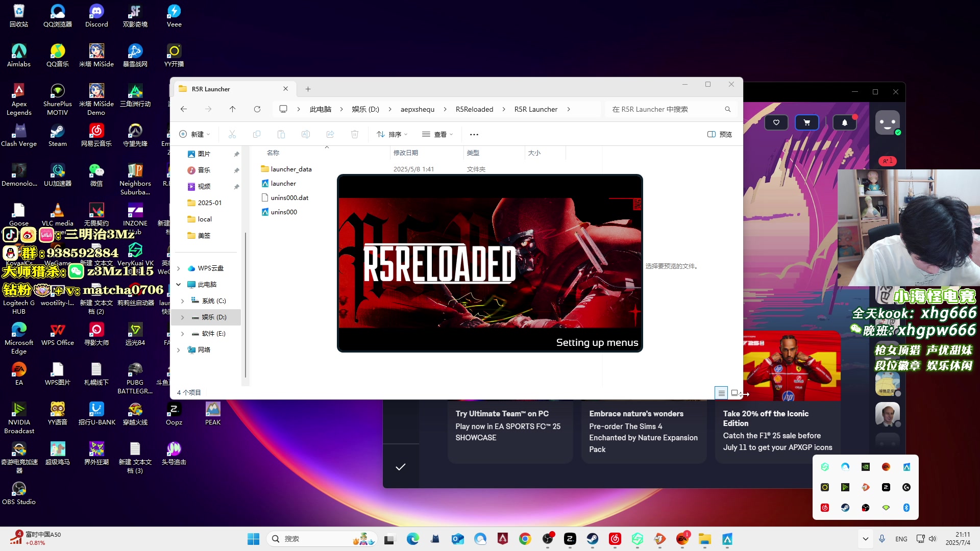Open Chrome icon on the taskbar
The width and height of the screenshot is (980, 551).
[x=525, y=539]
